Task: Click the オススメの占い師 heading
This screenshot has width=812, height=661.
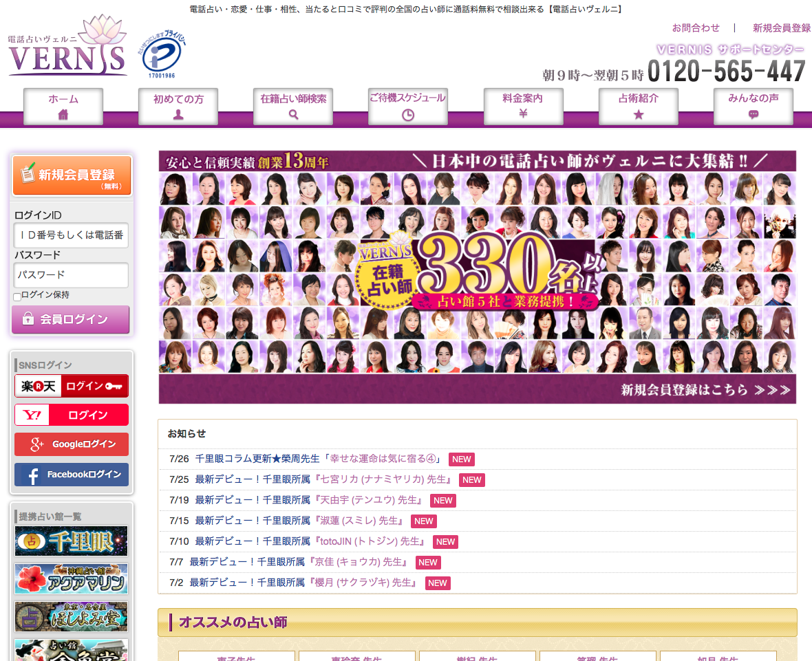Action: pos(233,622)
